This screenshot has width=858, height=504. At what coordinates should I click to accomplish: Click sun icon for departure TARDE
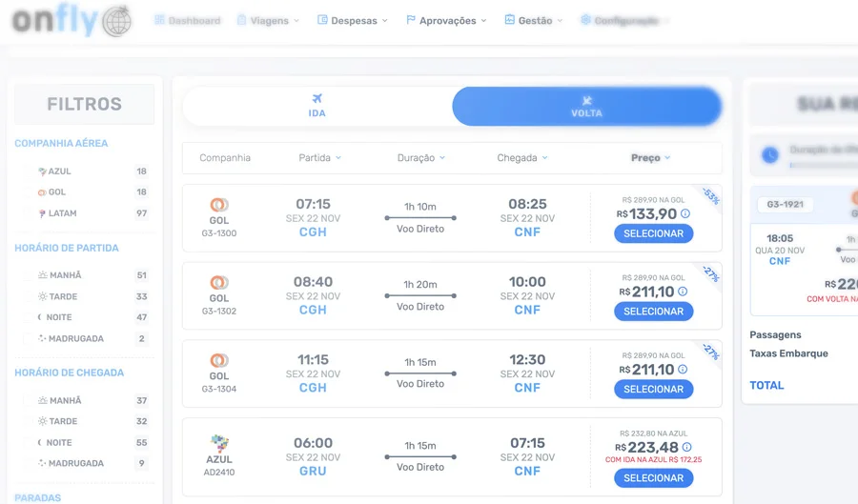(42, 296)
